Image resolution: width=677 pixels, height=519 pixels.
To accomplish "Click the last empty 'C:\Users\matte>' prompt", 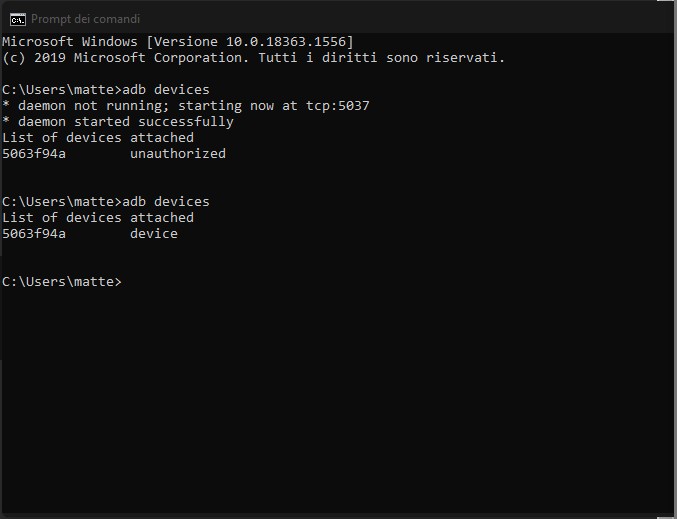I will pyautogui.click(x=62, y=281).
